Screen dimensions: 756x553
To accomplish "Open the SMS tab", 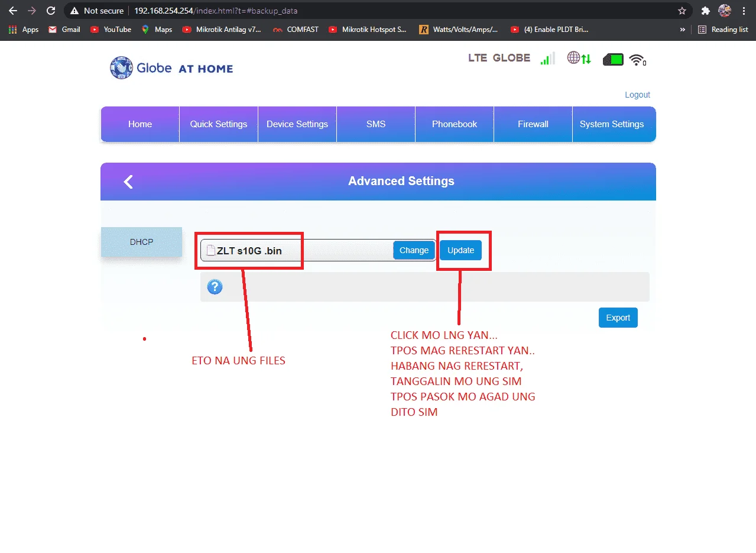I will tap(376, 124).
